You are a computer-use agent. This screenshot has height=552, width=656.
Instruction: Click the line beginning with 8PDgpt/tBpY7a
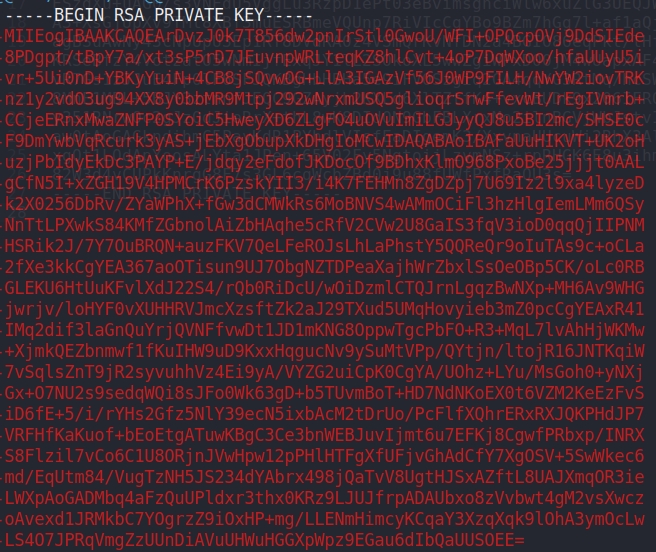325,57
